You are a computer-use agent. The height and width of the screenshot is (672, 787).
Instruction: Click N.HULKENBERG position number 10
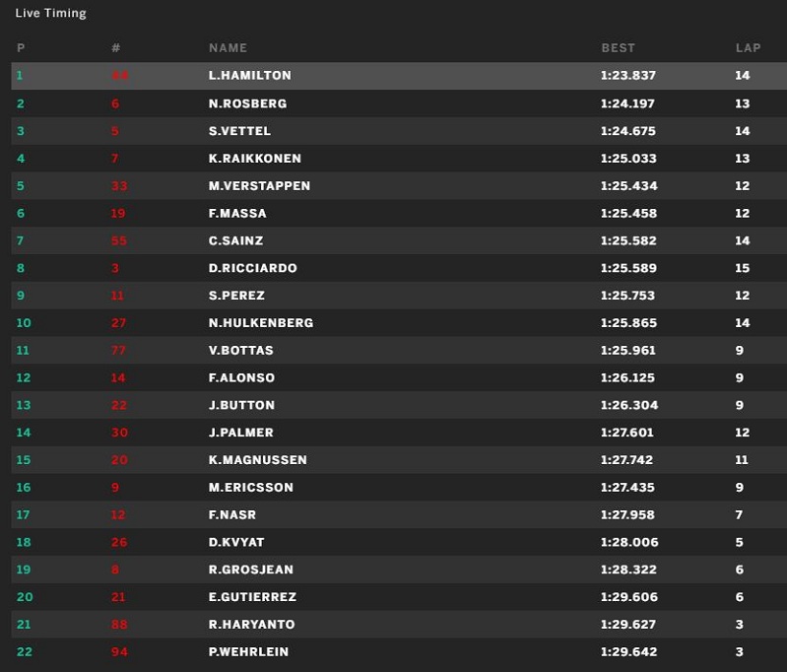click(24, 323)
